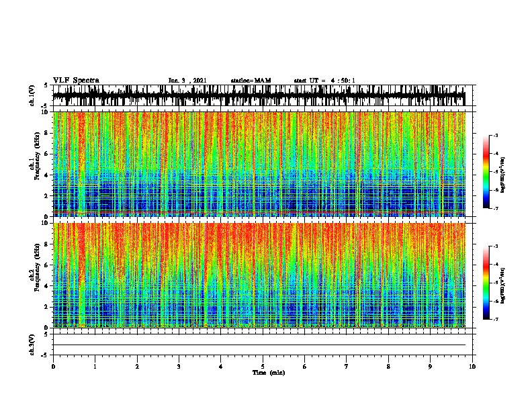Viewport: 532px width, 411px height.
Task: Click the "-7" tick on ch.2 colorbar
Action: 496,320
